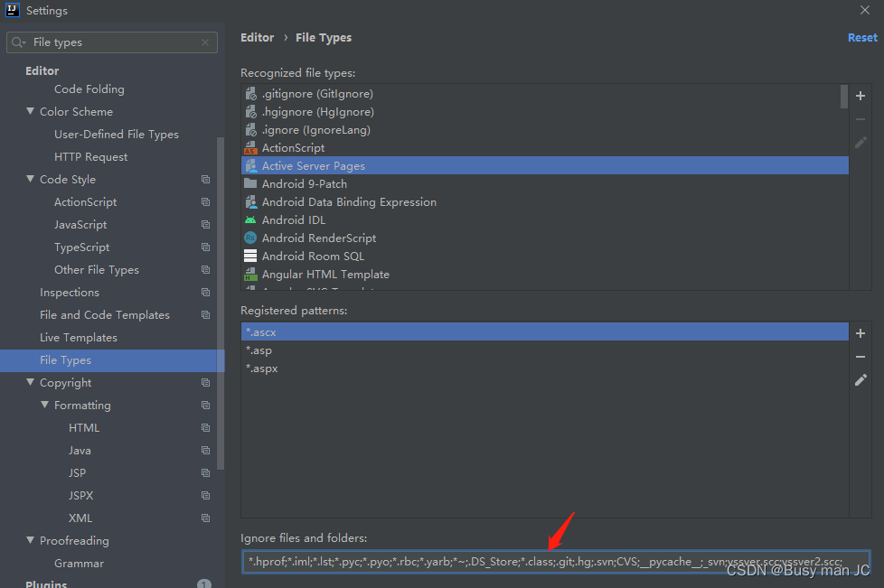Open the File Types breadcrumb
Screen dimensions: 884x588
pyautogui.click(x=324, y=37)
